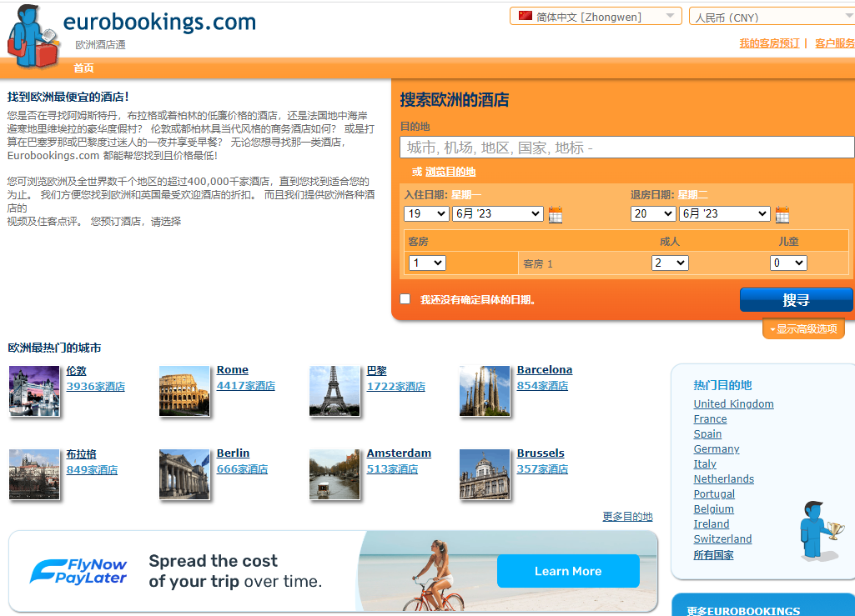855x616 pixels.
Task: Click the FlyNow PayLater logo
Action: (78, 571)
